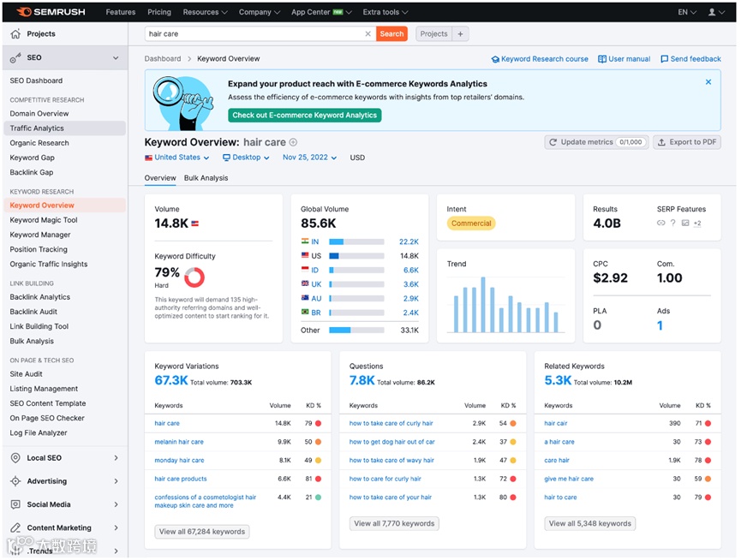This screenshot has width=741, height=560.
Task: Open Domain Overview in sidebar
Action: pos(39,114)
